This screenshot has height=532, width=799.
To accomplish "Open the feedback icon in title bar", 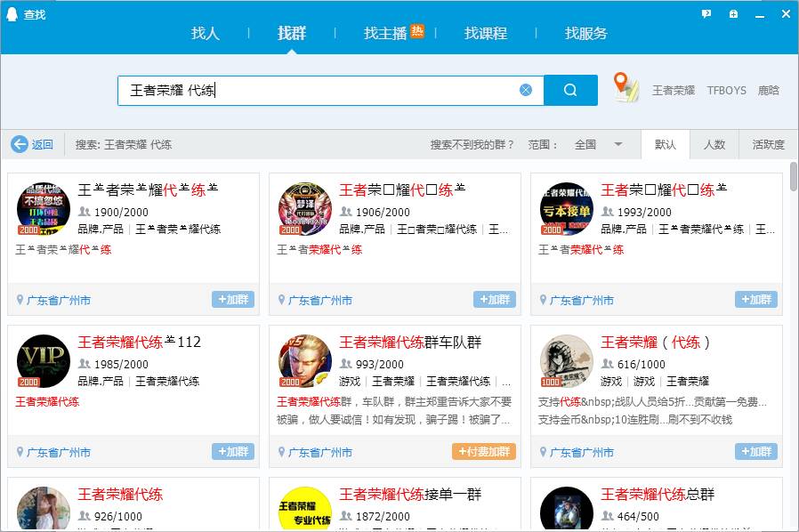I will (706, 13).
